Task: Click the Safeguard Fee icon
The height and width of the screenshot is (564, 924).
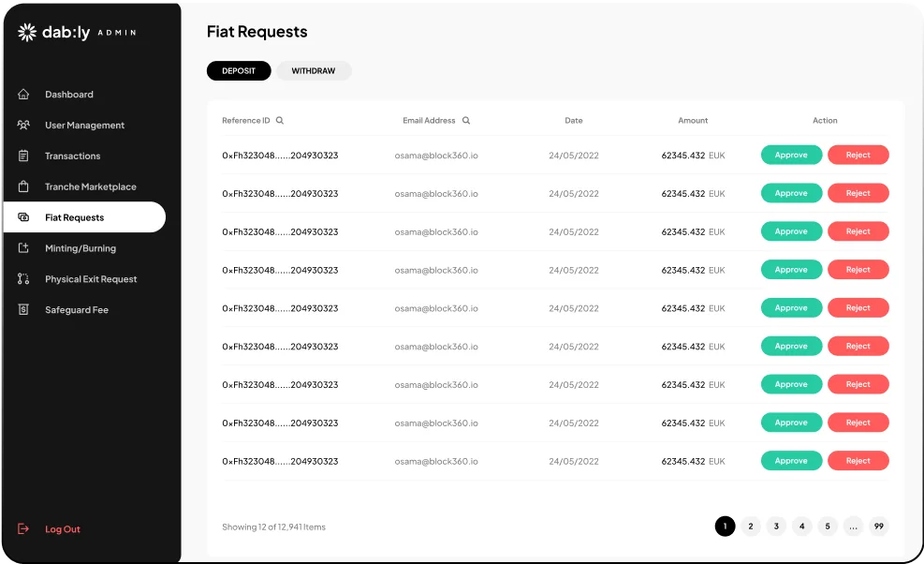Action: point(23,309)
